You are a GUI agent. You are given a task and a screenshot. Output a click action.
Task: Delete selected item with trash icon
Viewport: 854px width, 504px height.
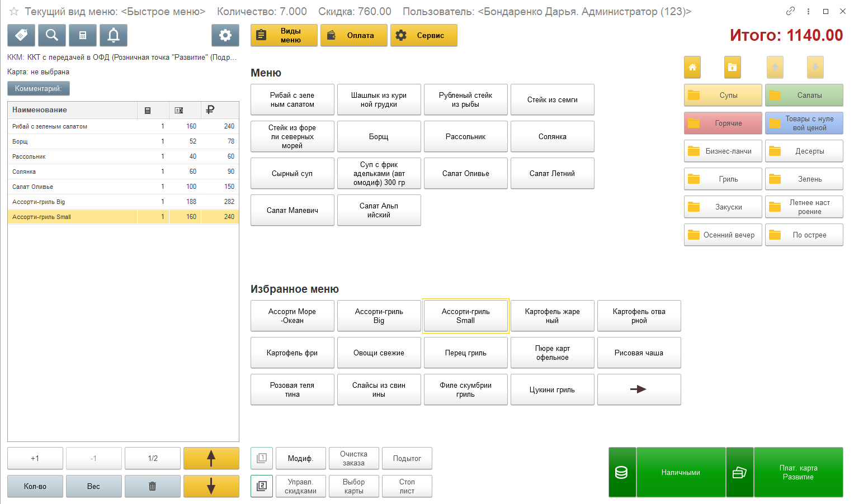(x=152, y=486)
